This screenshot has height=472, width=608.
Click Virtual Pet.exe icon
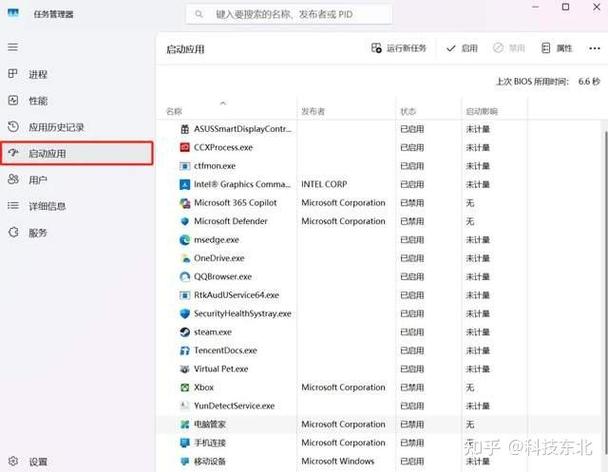pyautogui.click(x=185, y=369)
